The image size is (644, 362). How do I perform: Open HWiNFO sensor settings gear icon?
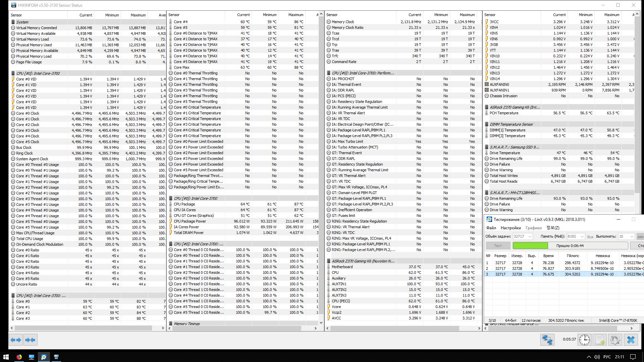click(615, 340)
